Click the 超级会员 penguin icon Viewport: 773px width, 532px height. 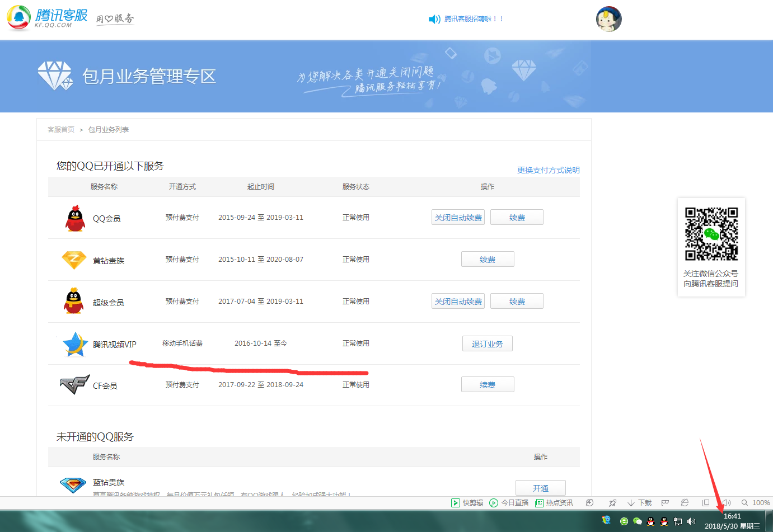click(74, 301)
